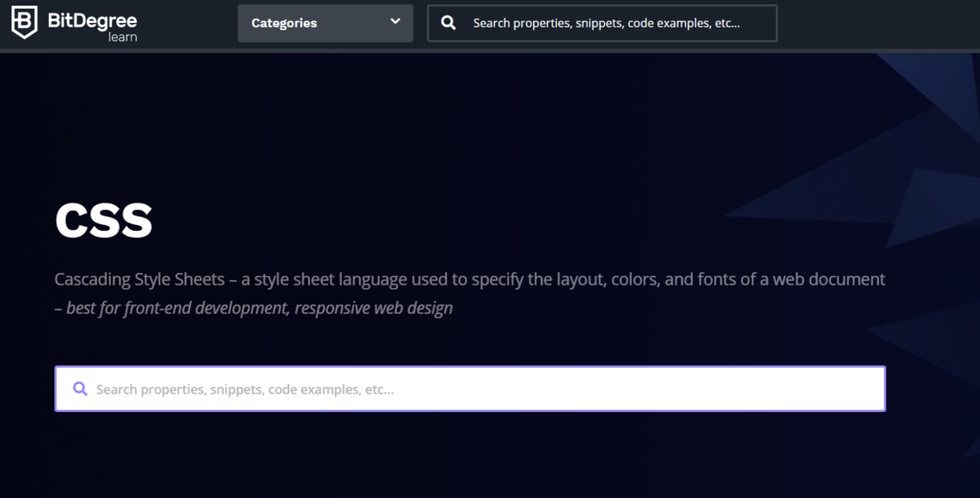This screenshot has height=498, width=980.
Task: Click the "learn" text under BitDegree
Action: click(122, 37)
